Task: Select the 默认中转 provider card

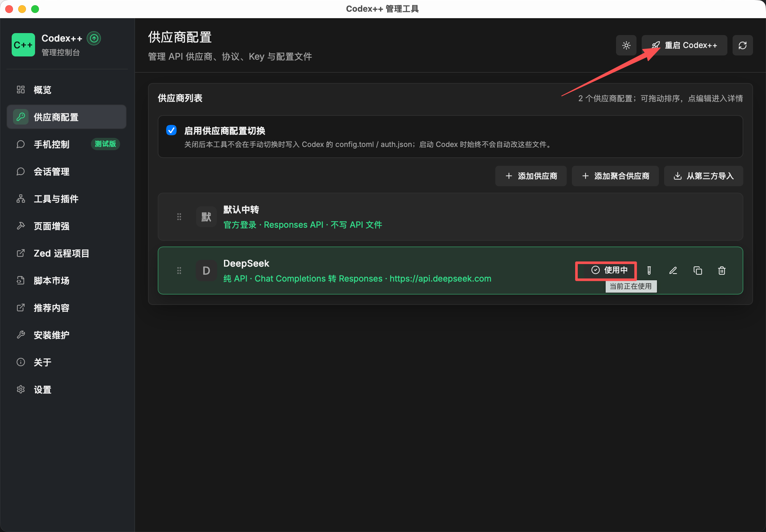Action: point(450,217)
